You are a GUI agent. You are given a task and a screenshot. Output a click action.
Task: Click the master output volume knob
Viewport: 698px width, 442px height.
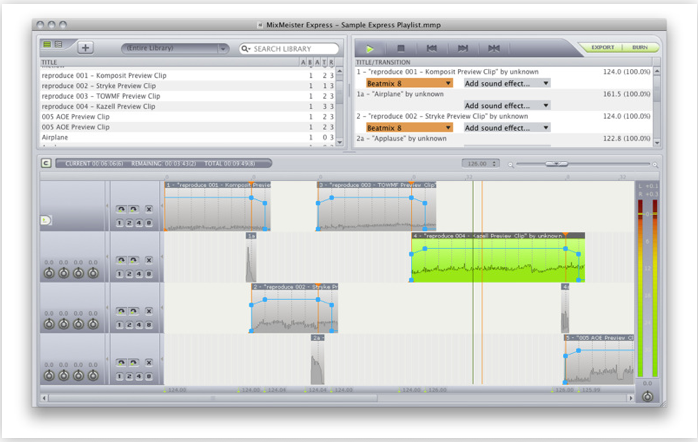coord(647,396)
